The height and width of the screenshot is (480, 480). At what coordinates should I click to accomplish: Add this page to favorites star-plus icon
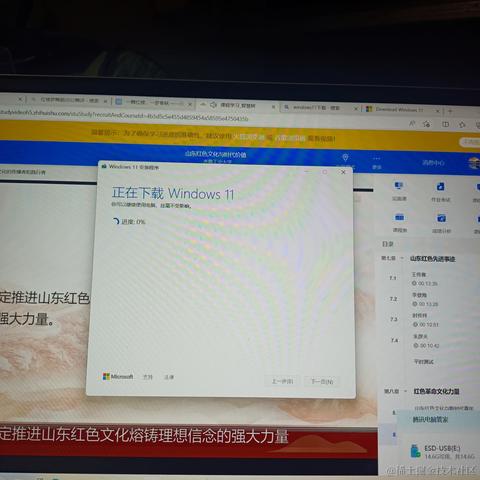tap(427, 124)
